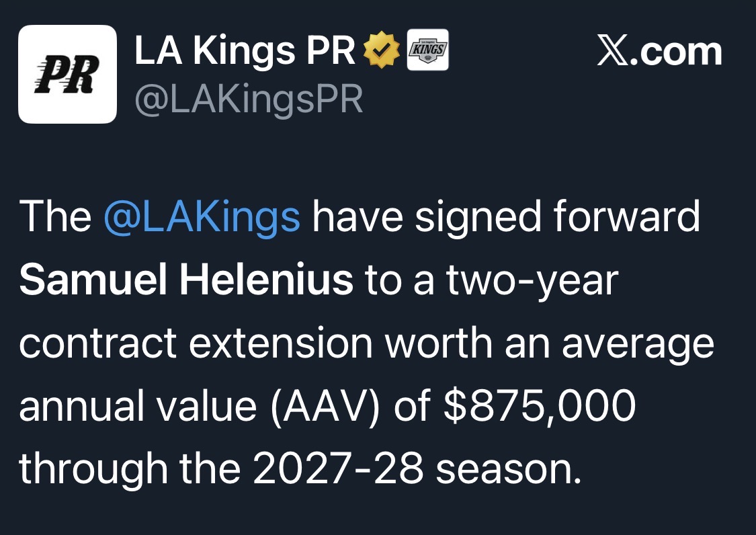
Task: Open the @LAKingsPR handle
Action: pos(249,99)
